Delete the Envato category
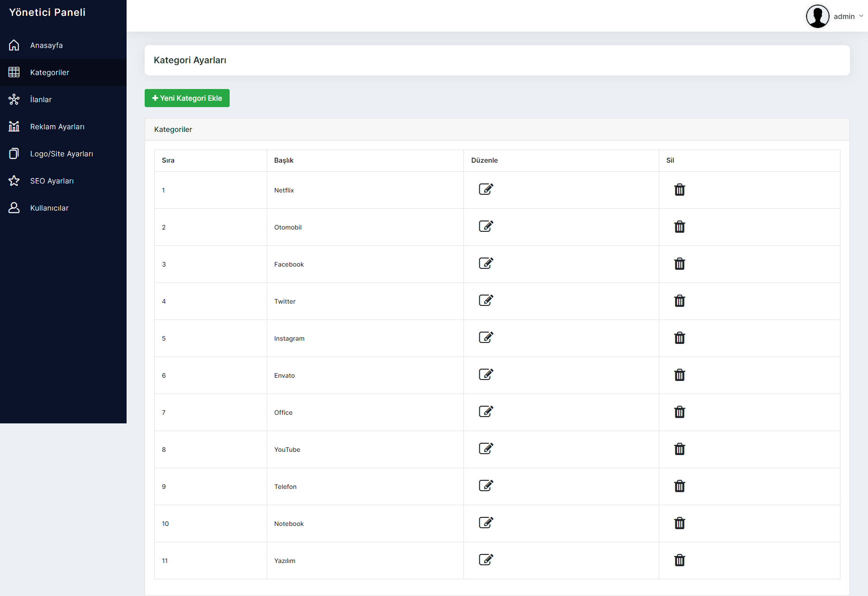Screen dimensions: 868x596 click(x=679, y=375)
